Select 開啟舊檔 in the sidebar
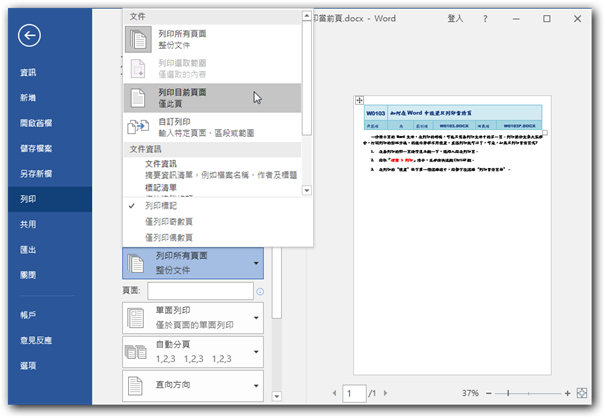Image resolution: width=605 pixels, height=418 pixels. (x=36, y=123)
